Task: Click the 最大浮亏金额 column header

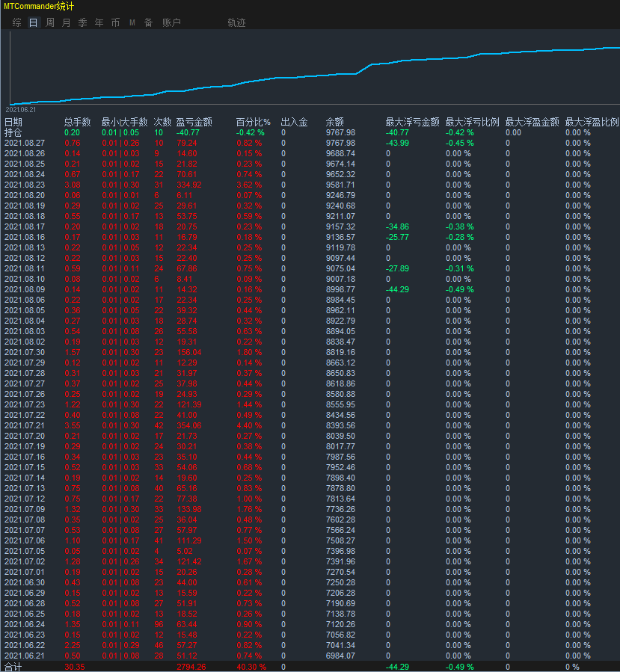Action: pos(412,122)
